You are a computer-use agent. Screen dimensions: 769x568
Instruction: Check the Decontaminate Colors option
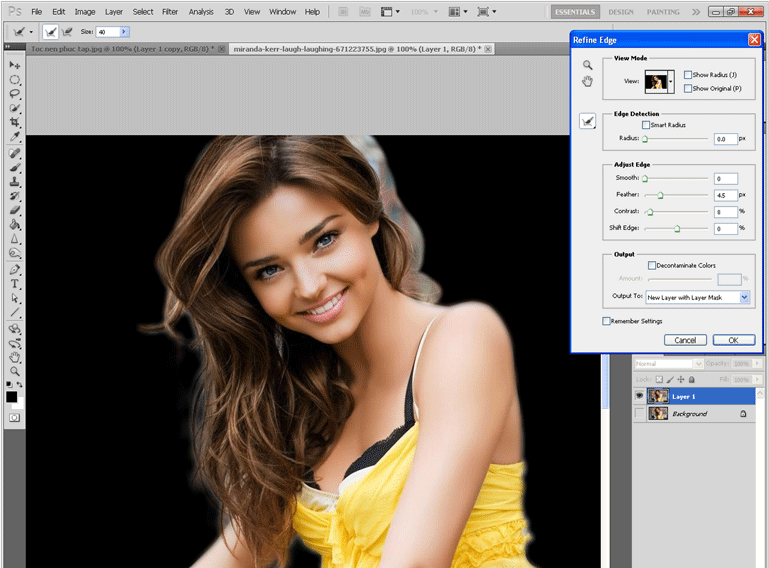(x=652, y=265)
